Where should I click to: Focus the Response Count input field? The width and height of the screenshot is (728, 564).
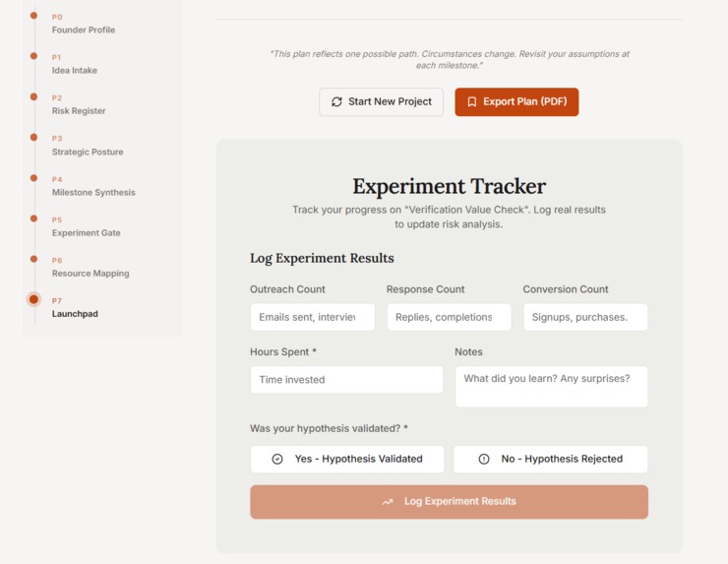pos(449,317)
